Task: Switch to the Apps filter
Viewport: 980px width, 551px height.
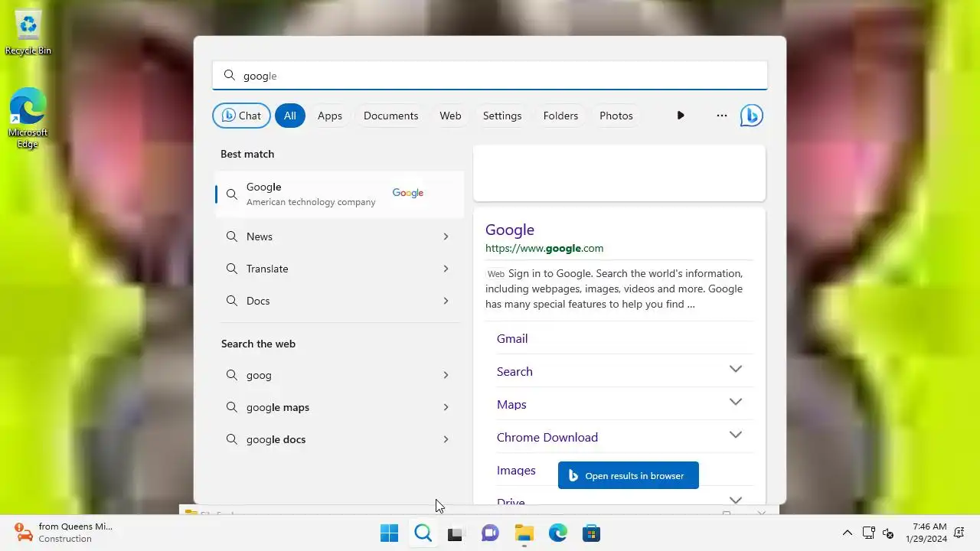Action: click(x=330, y=116)
